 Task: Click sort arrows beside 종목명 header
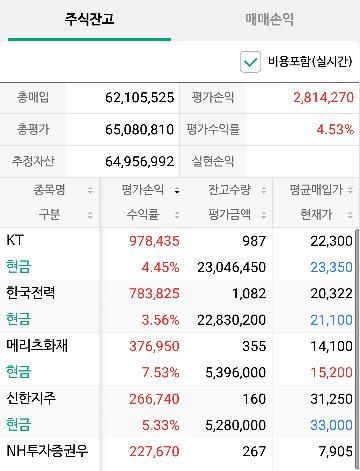(90, 190)
